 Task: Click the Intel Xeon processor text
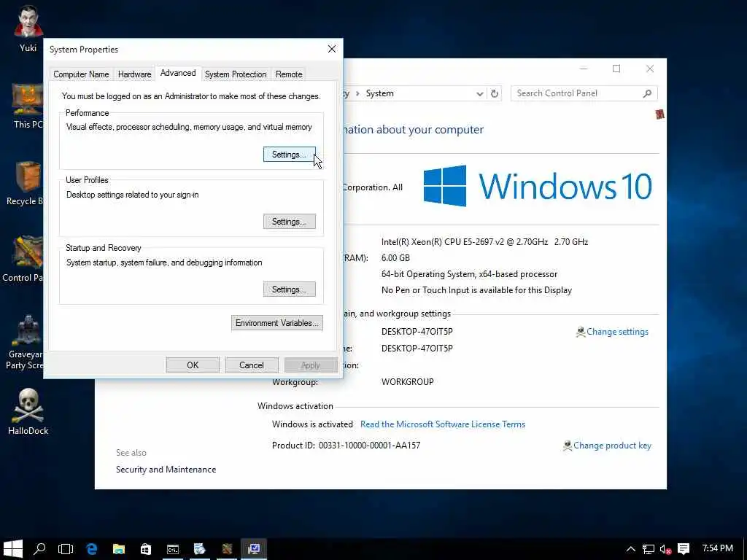coord(484,242)
